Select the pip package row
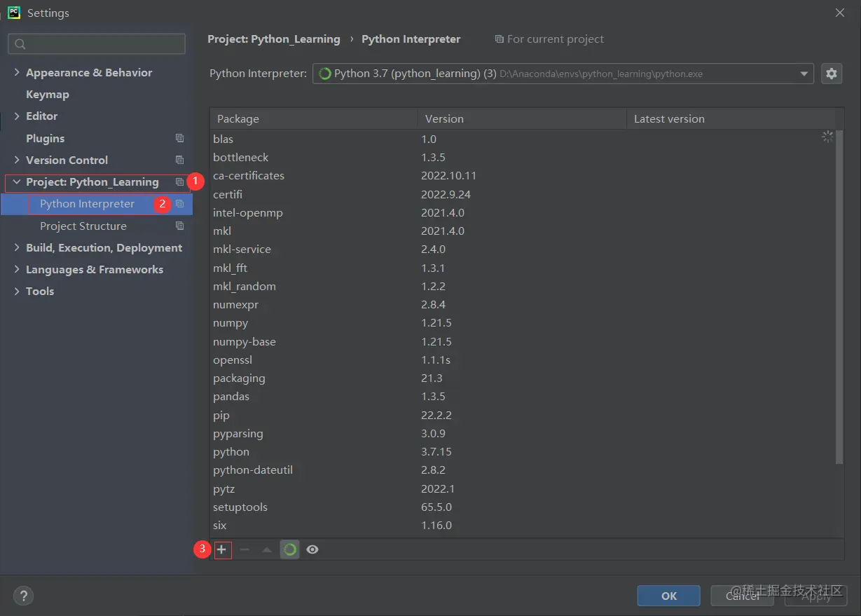The width and height of the screenshot is (861, 616). [x=523, y=415]
